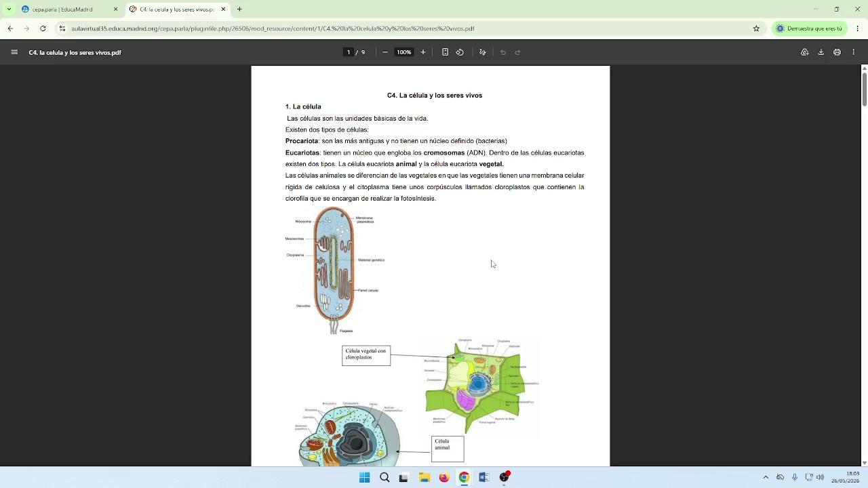Switch to the 'cepa.parla | EducaMadrid' tab

click(x=70, y=9)
